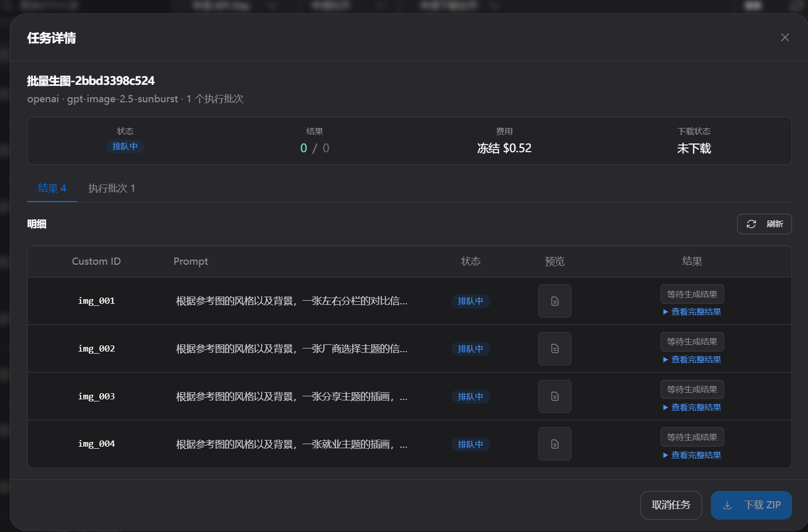The height and width of the screenshot is (532, 808).
Task: Select the img_001 Custom ID cell
Action: pyautogui.click(x=97, y=301)
